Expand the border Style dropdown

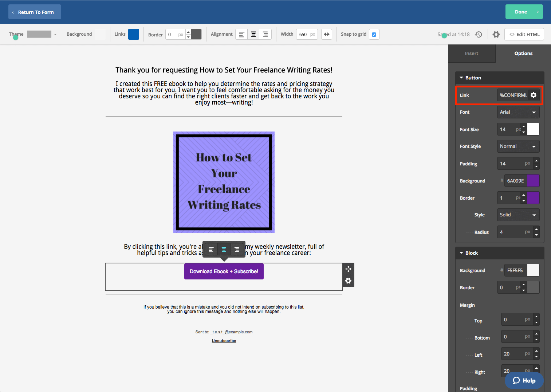pos(518,215)
